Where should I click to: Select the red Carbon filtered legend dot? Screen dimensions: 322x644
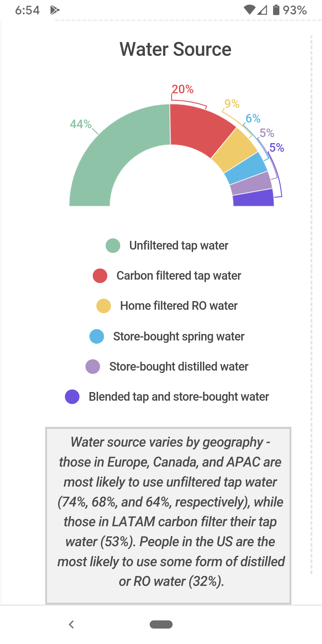click(x=100, y=276)
